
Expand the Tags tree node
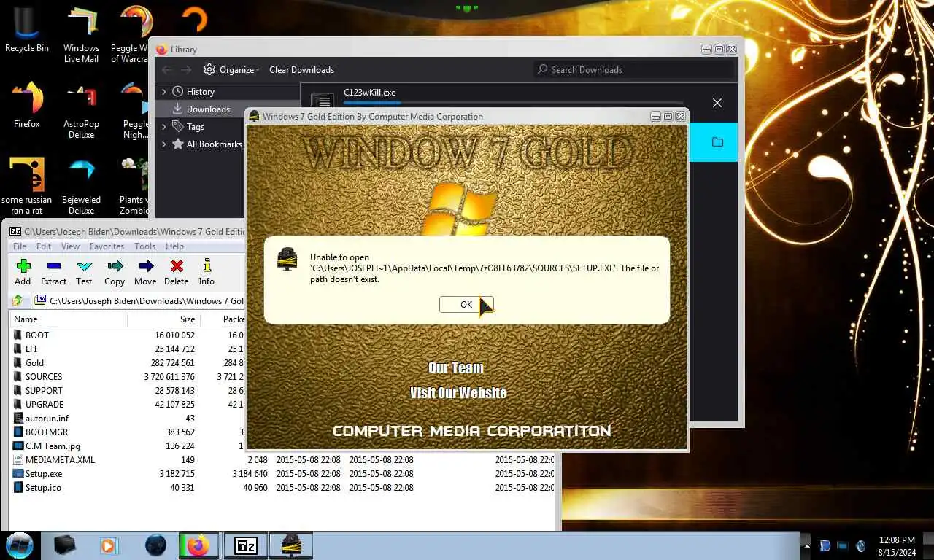coord(164,126)
